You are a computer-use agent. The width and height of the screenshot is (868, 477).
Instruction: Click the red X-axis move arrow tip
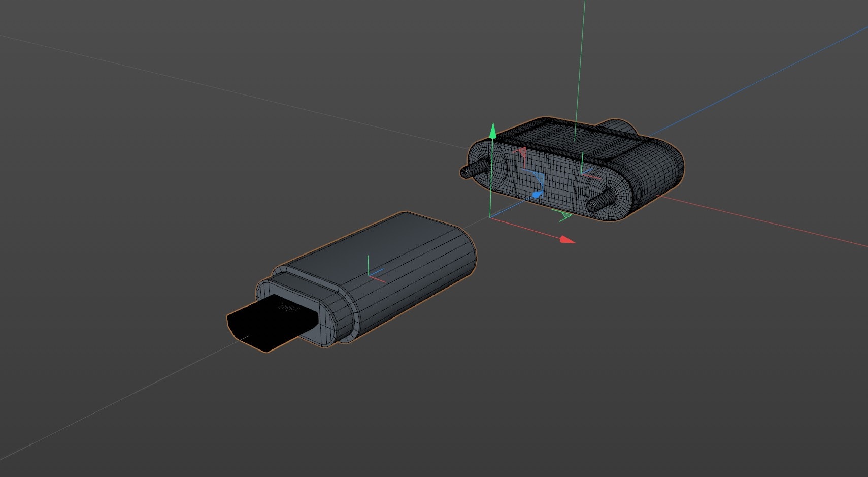click(x=567, y=239)
